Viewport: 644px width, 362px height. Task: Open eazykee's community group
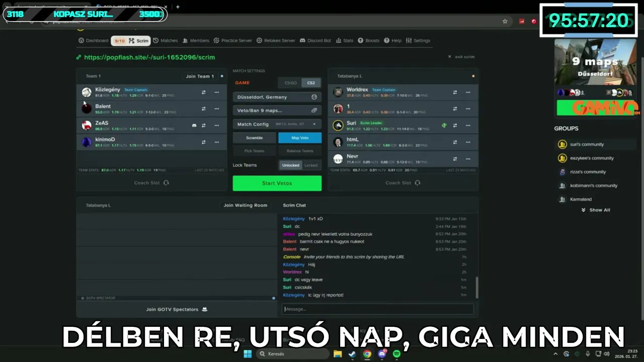596,158
